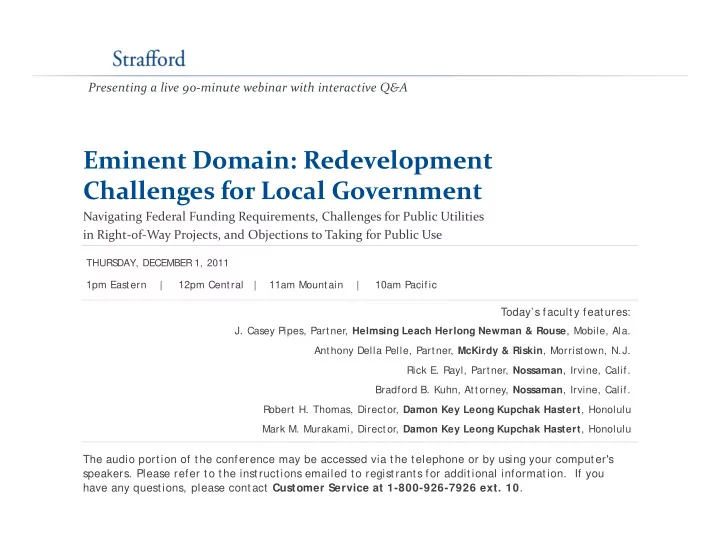This screenshot has width=720, height=557.
Task: Click the location 'Mobile, Ala.'
Action: pos(602,331)
